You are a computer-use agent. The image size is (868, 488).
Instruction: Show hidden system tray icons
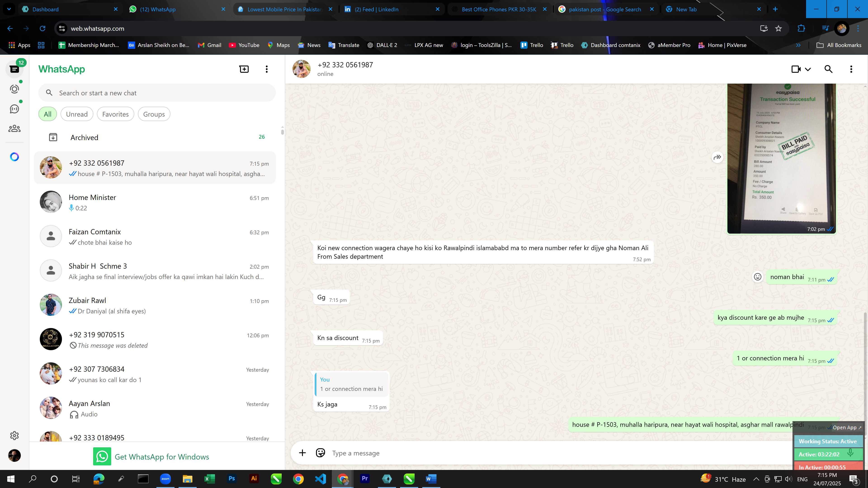click(756, 479)
